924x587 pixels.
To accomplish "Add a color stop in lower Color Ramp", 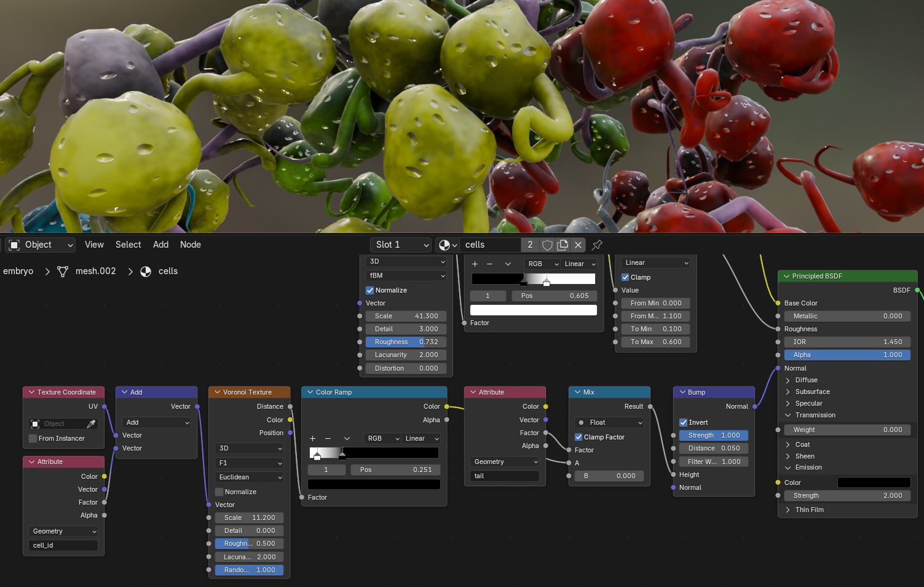I will [313, 438].
